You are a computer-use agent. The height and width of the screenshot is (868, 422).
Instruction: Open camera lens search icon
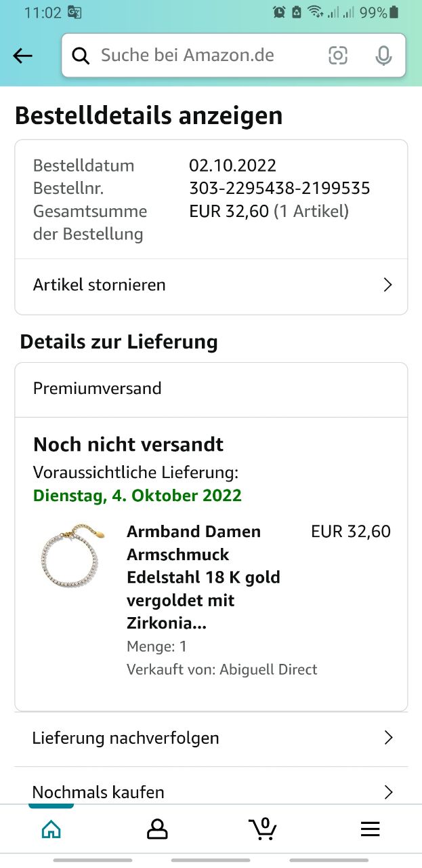[338, 56]
